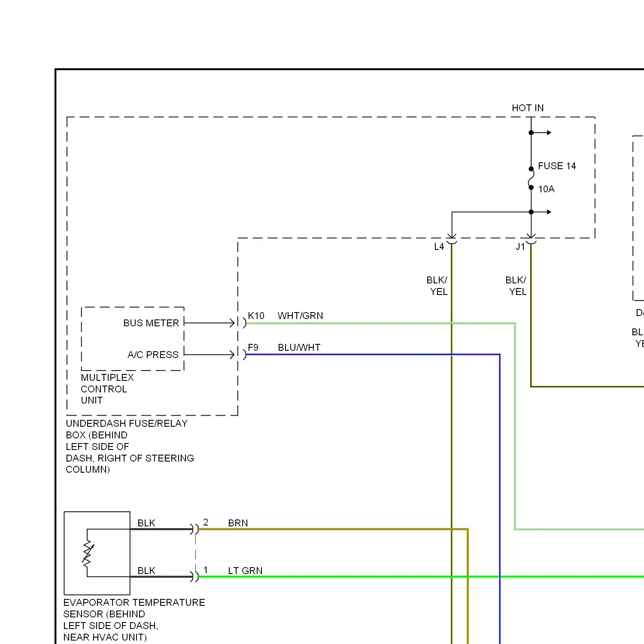This screenshot has width=644, height=644.
Task: Select pin 2 on the evaporator sensor connector
Action: 206,522
